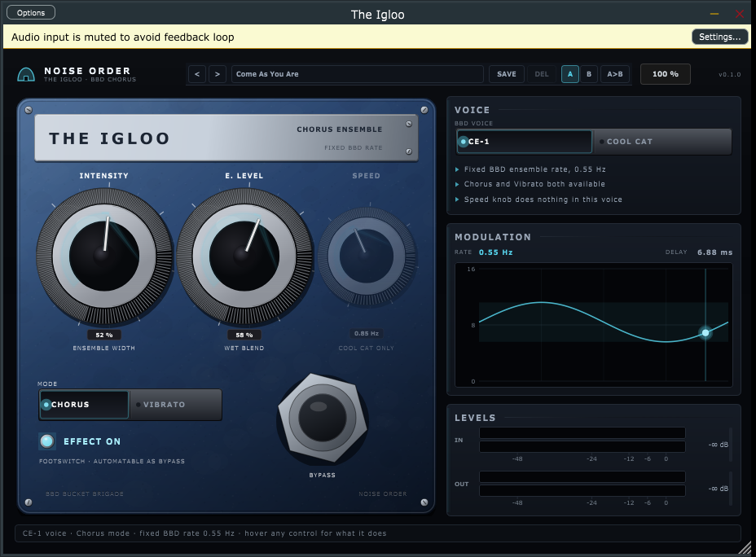
Task: Click the audio input muted warning text
Action: 122,37
